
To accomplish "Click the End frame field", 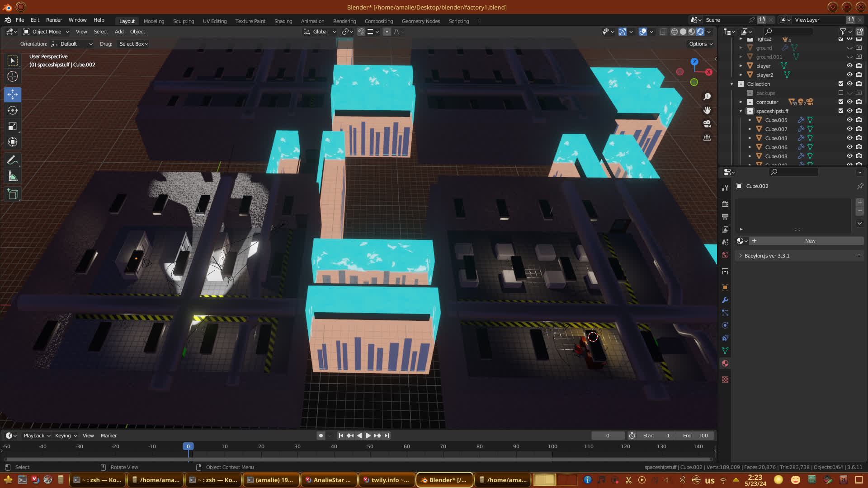I will (x=695, y=436).
